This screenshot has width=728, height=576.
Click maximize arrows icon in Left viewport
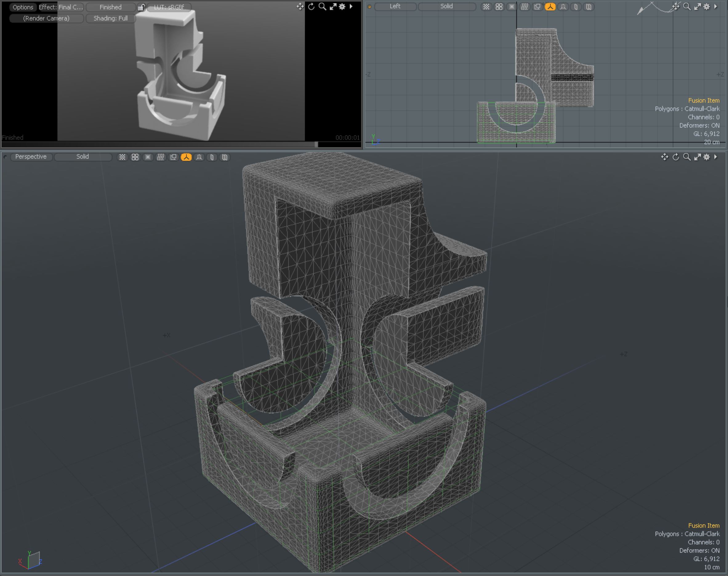697,6
